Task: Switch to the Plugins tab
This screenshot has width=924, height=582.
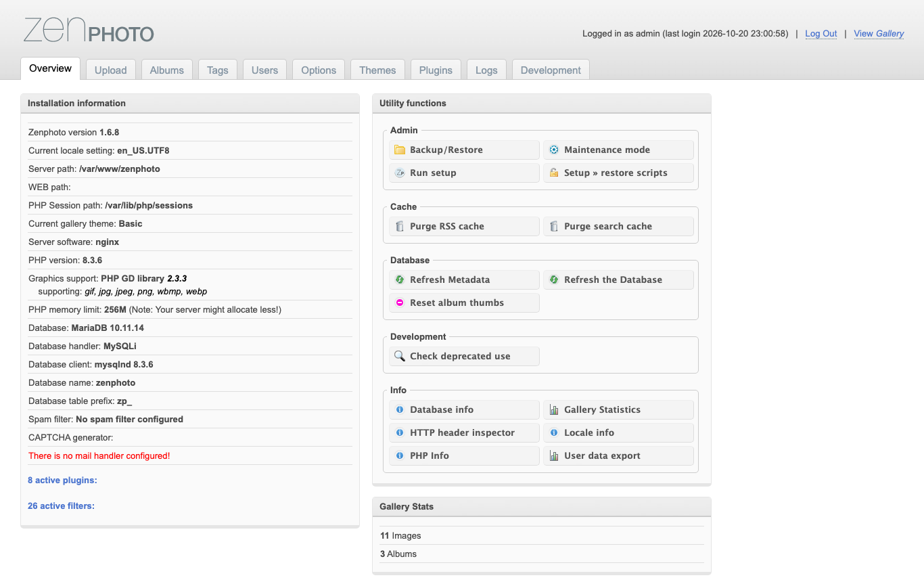Action: tap(436, 70)
